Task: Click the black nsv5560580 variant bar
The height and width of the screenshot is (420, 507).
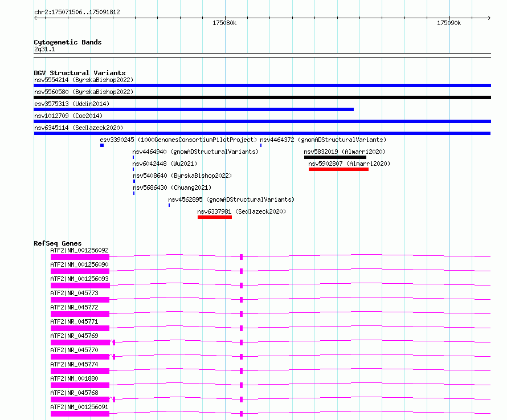Action: point(262,97)
